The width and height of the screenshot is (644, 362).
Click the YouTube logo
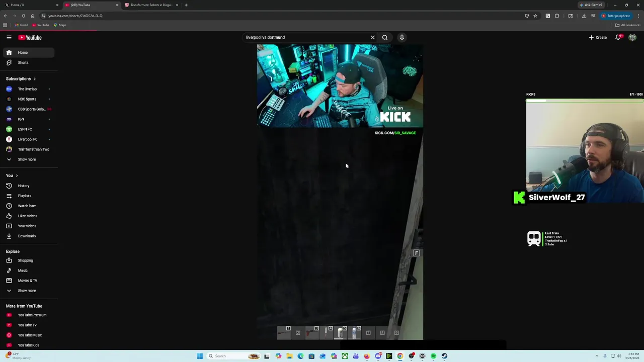pos(30,37)
